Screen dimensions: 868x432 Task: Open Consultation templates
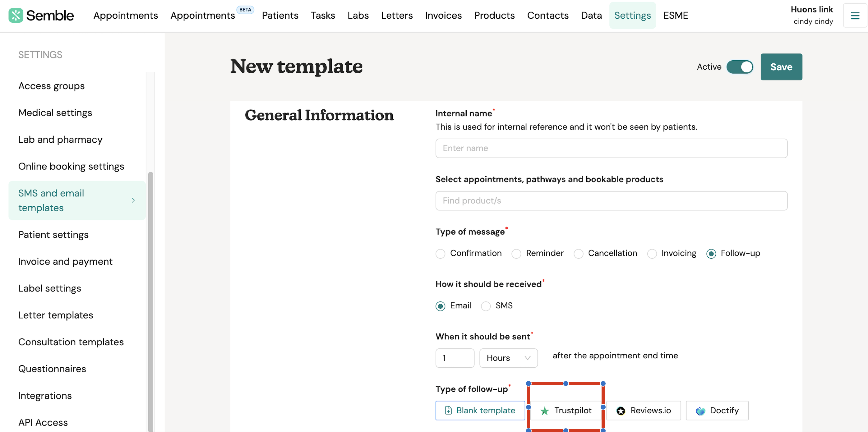(x=71, y=342)
